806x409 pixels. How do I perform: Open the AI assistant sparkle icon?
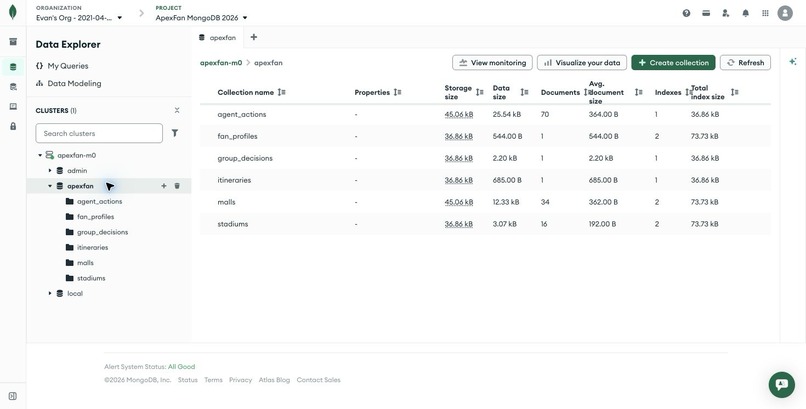(x=793, y=62)
